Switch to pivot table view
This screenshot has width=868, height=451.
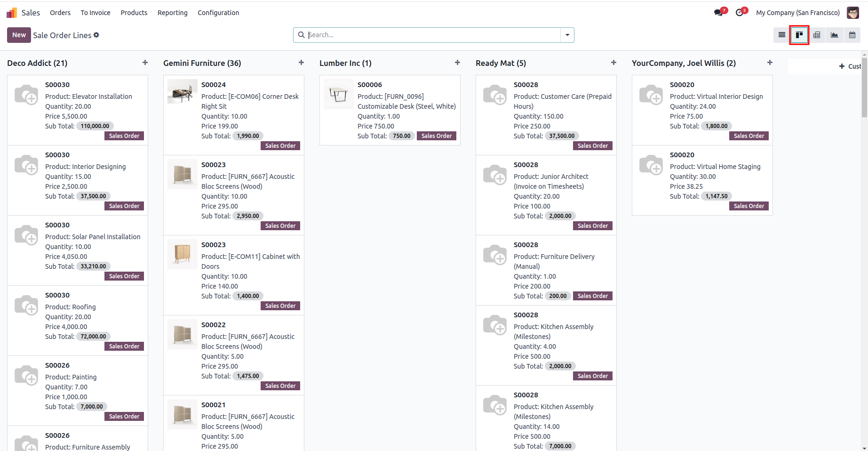pyautogui.click(x=817, y=35)
